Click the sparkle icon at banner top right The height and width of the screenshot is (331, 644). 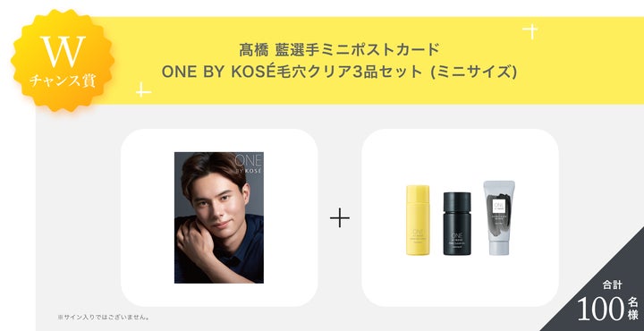pos(530,31)
